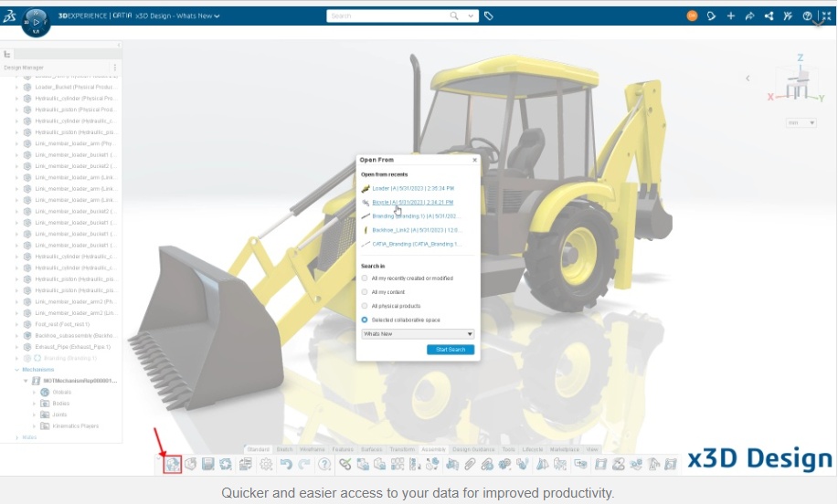The image size is (838, 504).
Task: Select the 'All physical products' radio option
Action: (365, 306)
